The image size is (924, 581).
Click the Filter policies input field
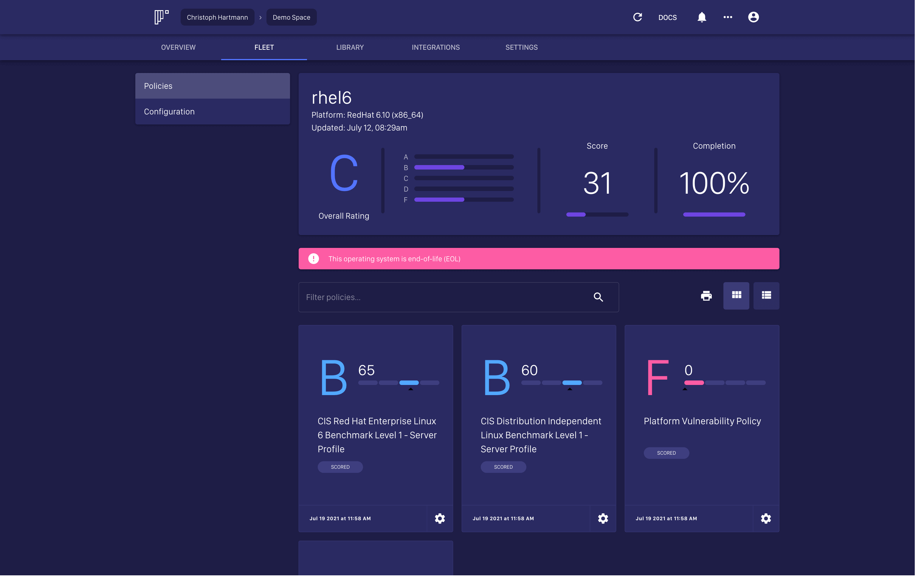click(x=422, y=297)
